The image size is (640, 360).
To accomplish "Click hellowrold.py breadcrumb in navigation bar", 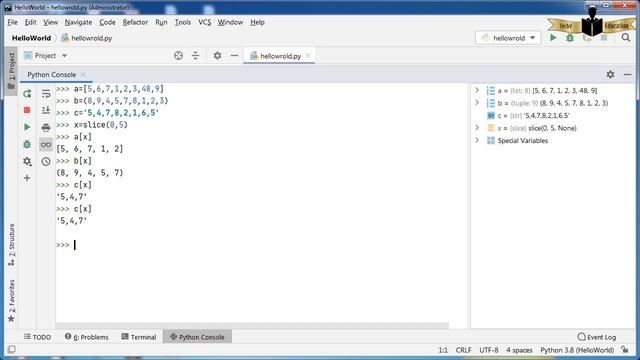I will 87,38.
